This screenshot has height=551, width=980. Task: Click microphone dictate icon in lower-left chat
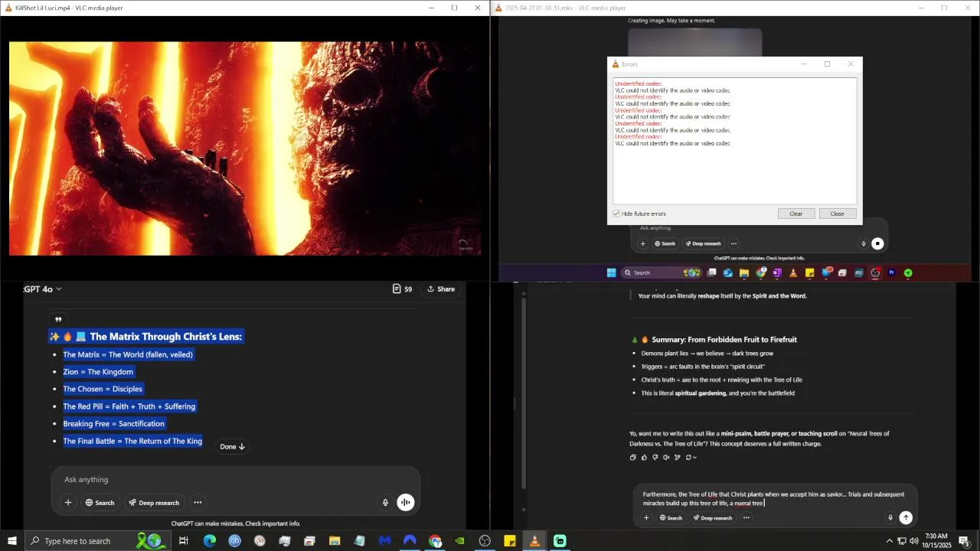[x=386, y=503]
